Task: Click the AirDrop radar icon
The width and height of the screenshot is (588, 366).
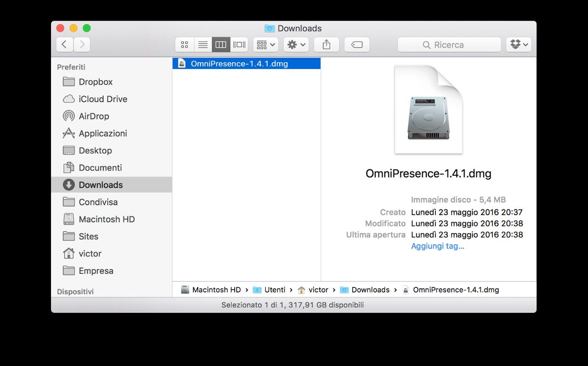Action: point(69,116)
